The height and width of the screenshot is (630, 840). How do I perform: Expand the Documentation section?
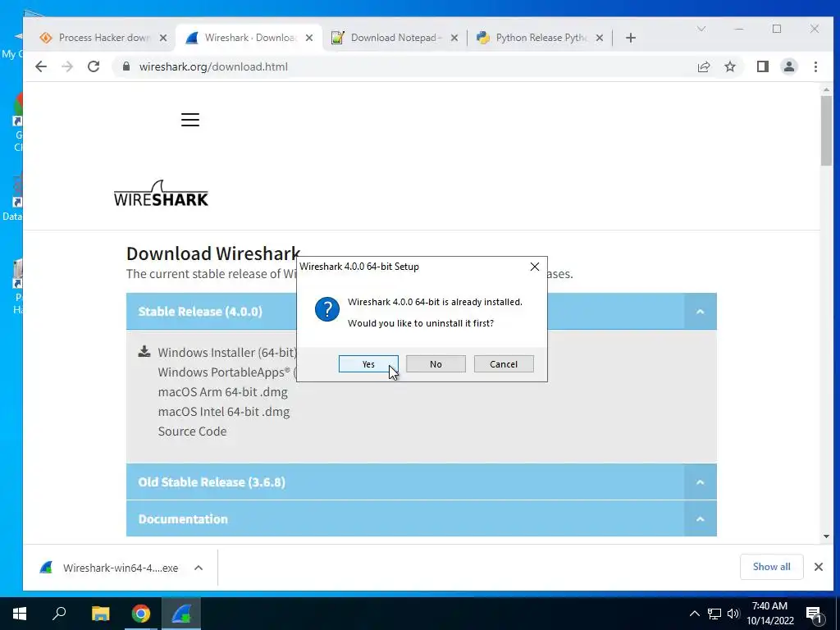click(x=700, y=518)
